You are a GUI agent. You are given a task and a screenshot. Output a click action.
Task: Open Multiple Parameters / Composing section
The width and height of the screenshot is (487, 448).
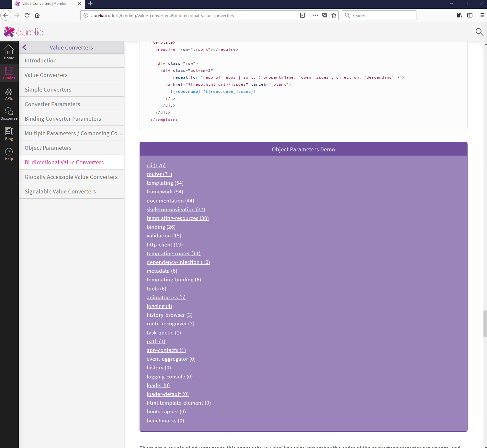coord(71,133)
